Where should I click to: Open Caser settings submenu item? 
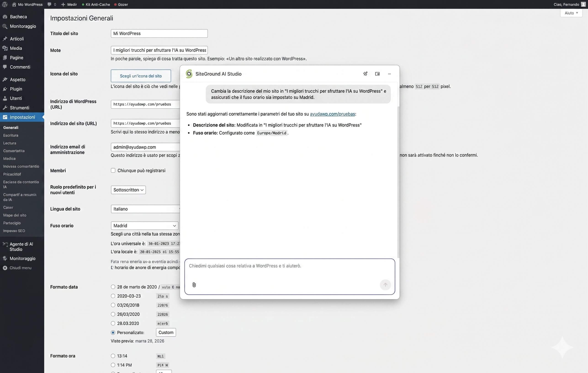tap(8, 207)
